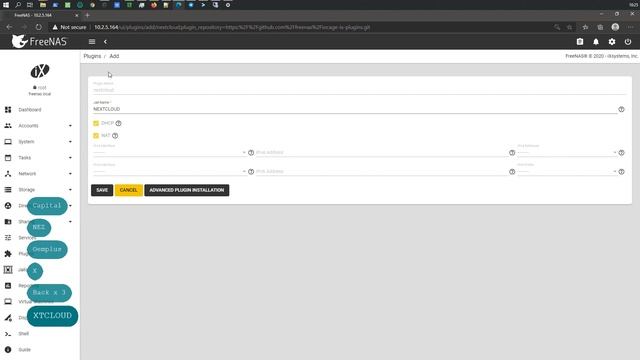Viewport: 640px width, 360px height.
Task: Click the Directory Services icon in sidebar
Action: 8,206
